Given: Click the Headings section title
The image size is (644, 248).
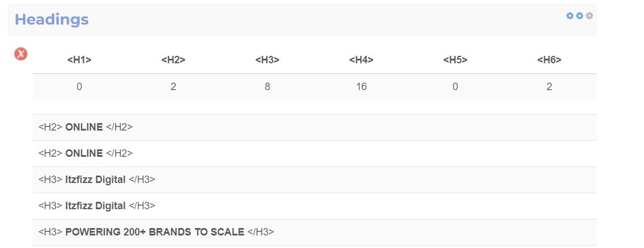Looking at the screenshot, I should tap(52, 19).
